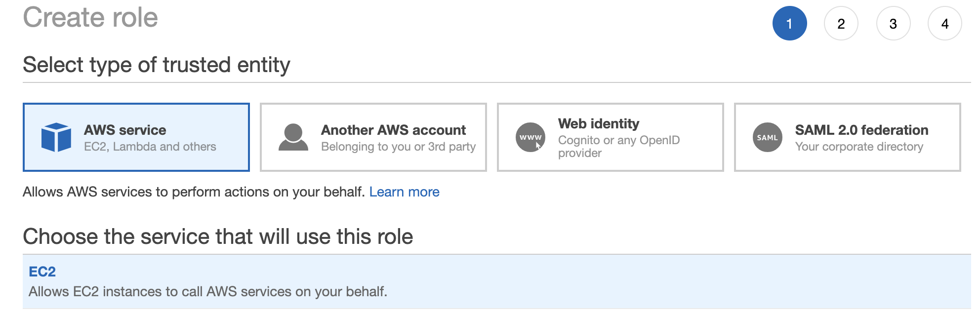Click the person silhouette account icon

point(293,137)
